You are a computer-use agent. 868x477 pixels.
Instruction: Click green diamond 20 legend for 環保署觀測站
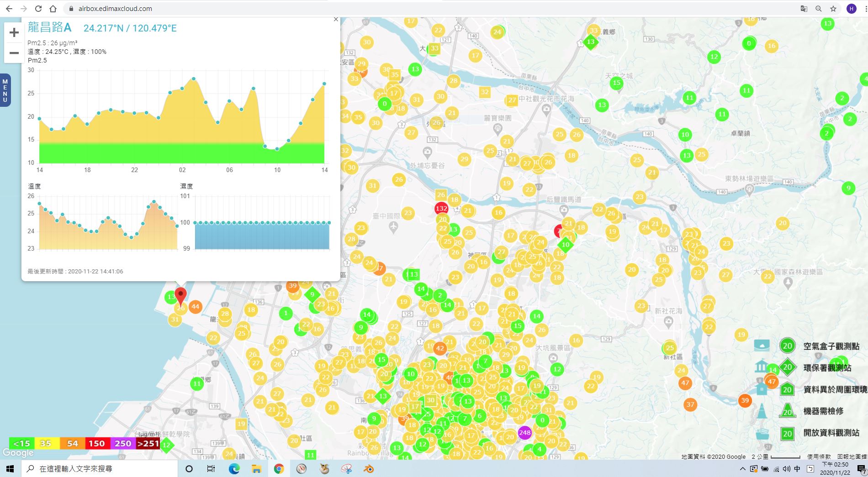click(787, 367)
